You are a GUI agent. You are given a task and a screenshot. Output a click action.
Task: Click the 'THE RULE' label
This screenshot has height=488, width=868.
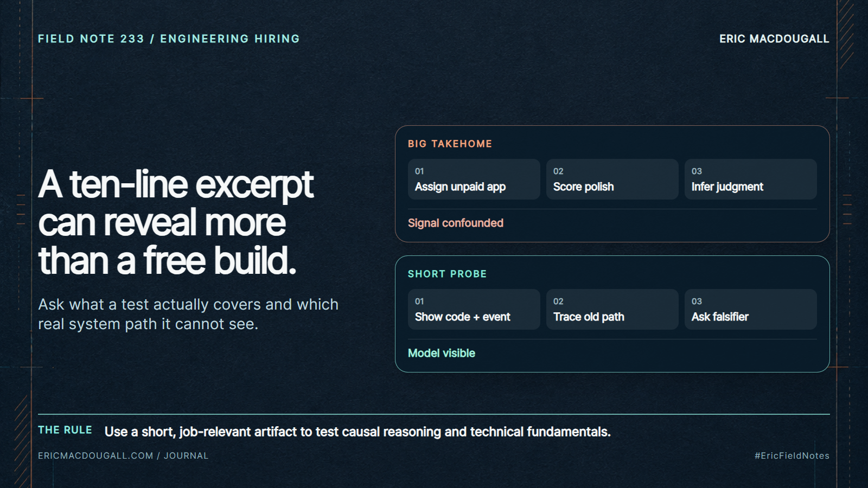click(65, 430)
